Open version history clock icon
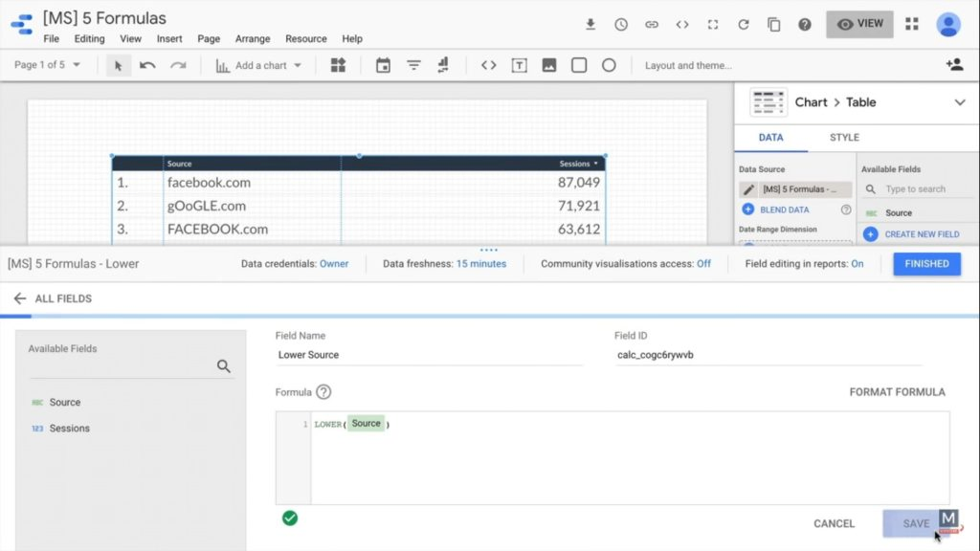This screenshot has width=980, height=551. click(x=621, y=25)
